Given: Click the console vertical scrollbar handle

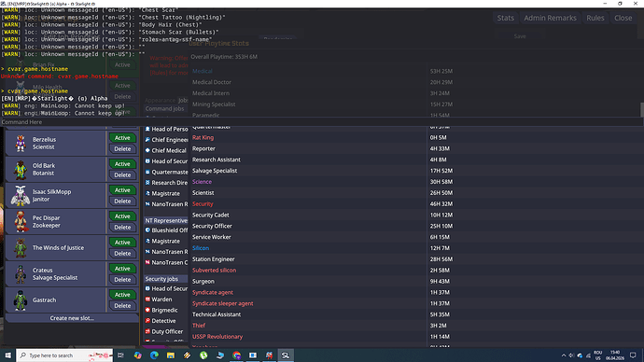Looking at the screenshot, I should (642, 109).
